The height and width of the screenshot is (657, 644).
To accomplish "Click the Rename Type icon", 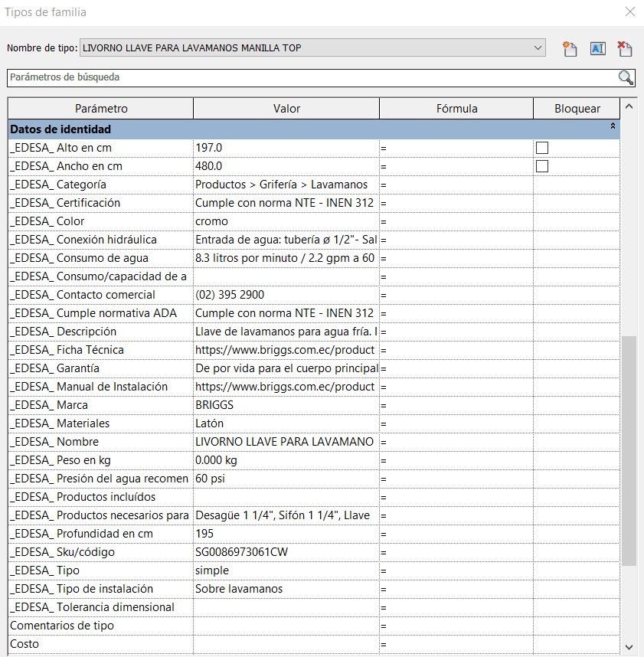I will [597, 48].
